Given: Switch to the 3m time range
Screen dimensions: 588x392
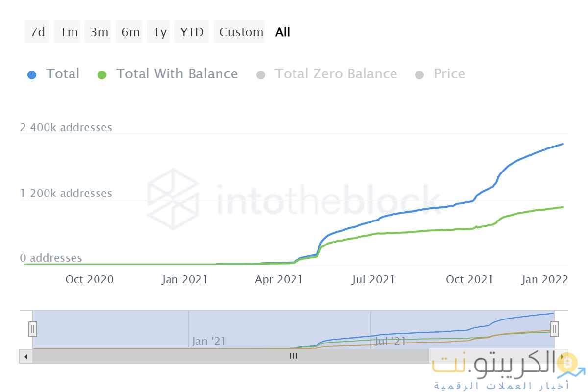Looking at the screenshot, I should tap(99, 32).
